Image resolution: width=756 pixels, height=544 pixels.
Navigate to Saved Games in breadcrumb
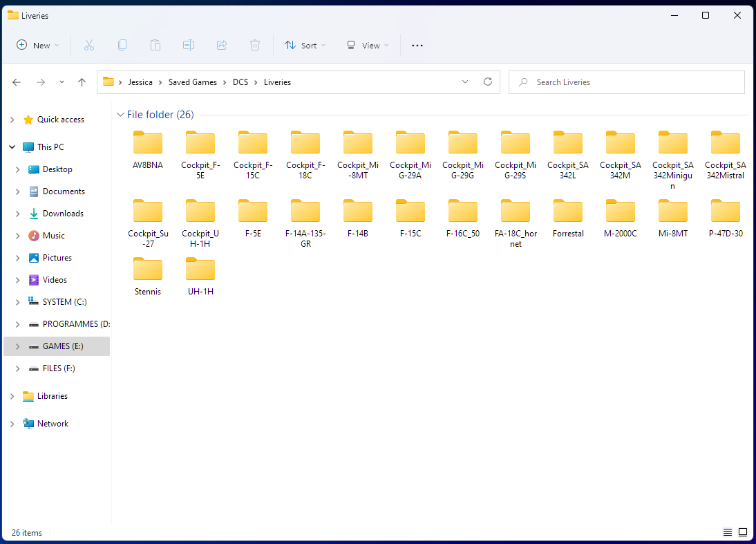point(193,82)
